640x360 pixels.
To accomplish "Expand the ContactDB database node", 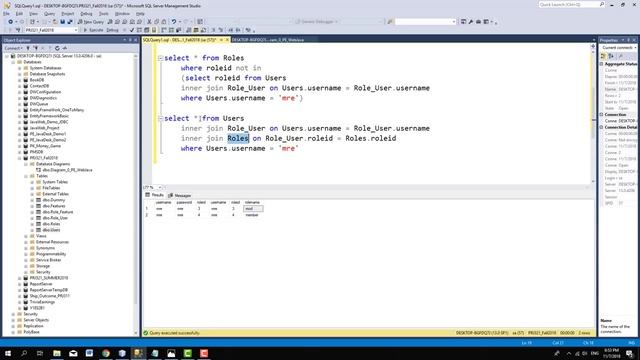I will [20, 86].
